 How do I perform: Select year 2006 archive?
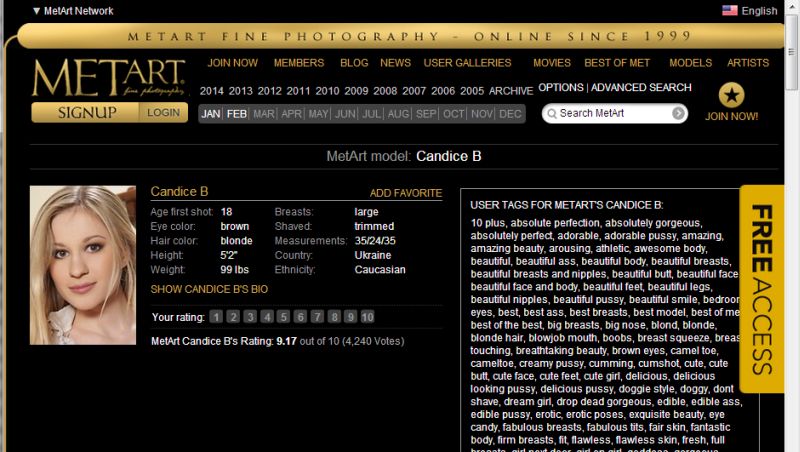pyautogui.click(x=443, y=91)
